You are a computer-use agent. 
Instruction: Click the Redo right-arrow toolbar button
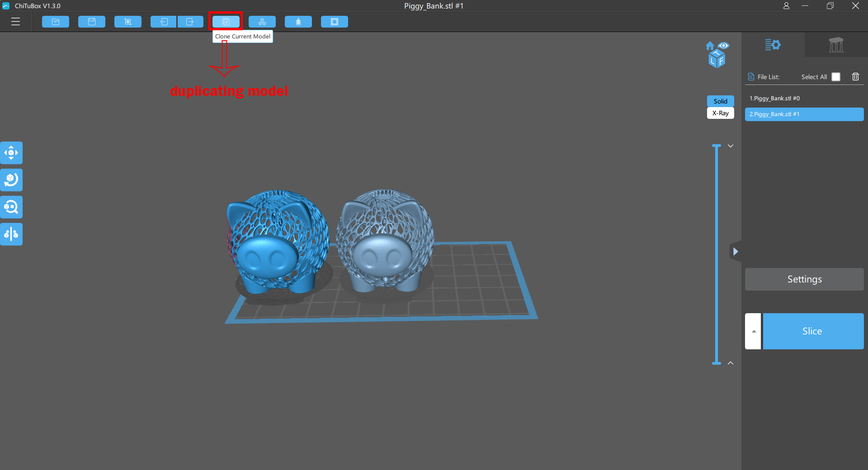coord(190,22)
